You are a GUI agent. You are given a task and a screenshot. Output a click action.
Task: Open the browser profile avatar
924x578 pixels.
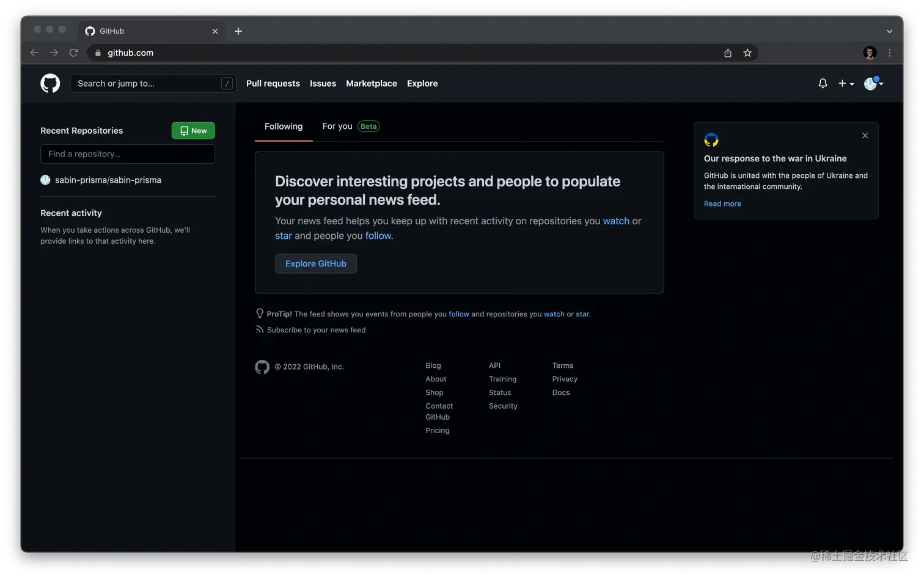tap(869, 53)
